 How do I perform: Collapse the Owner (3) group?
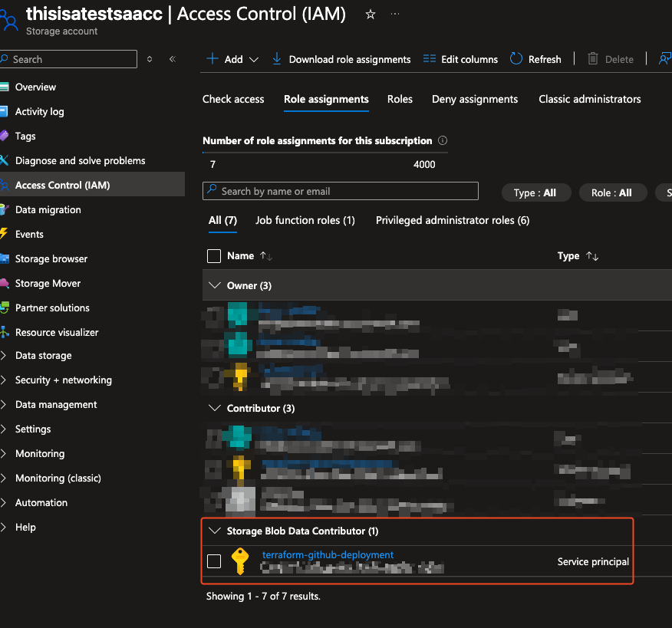tap(214, 285)
